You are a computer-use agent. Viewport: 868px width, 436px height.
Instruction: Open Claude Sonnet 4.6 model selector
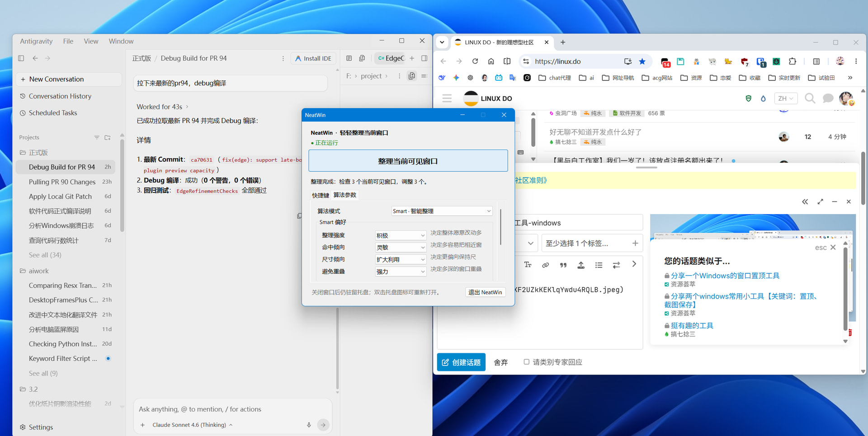point(192,425)
